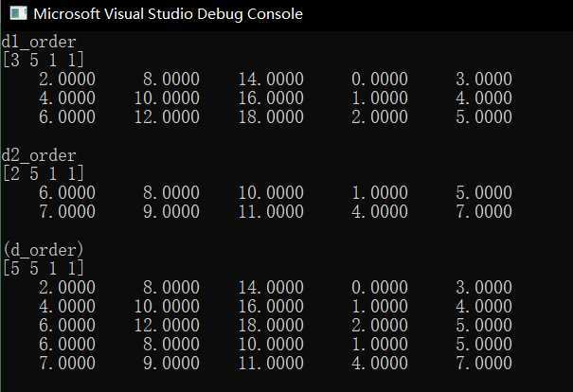573x392 pixels.
Task: Click 9.0000 in d_order last row
Action: [171, 364]
